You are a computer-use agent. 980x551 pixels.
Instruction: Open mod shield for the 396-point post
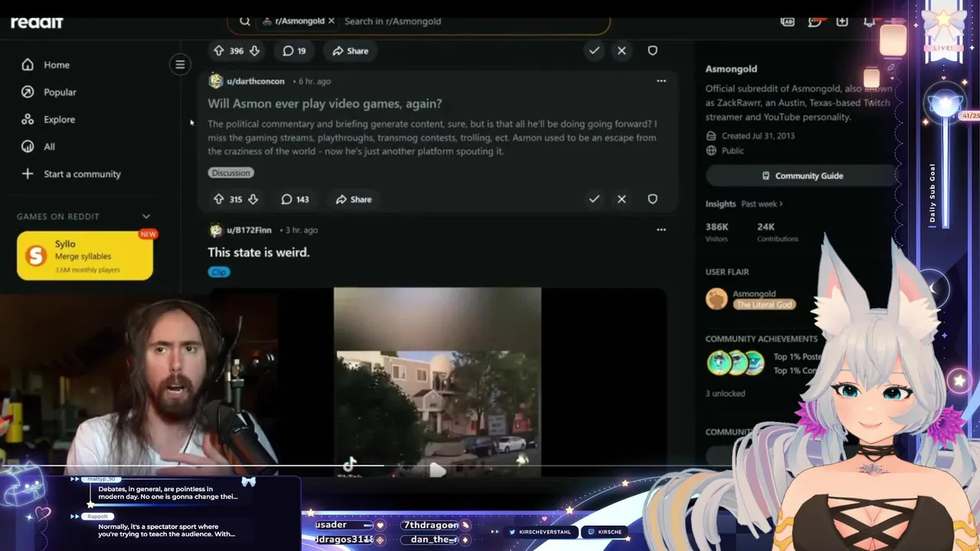[652, 51]
